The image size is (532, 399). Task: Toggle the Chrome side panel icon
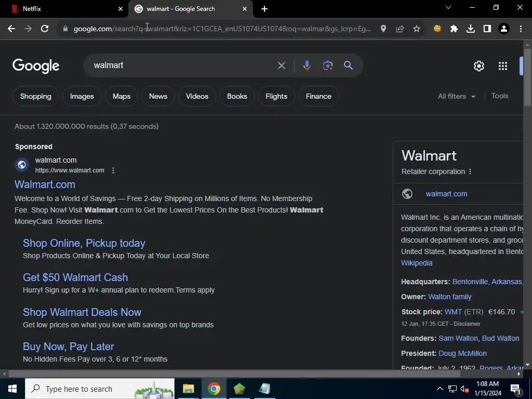(x=487, y=29)
